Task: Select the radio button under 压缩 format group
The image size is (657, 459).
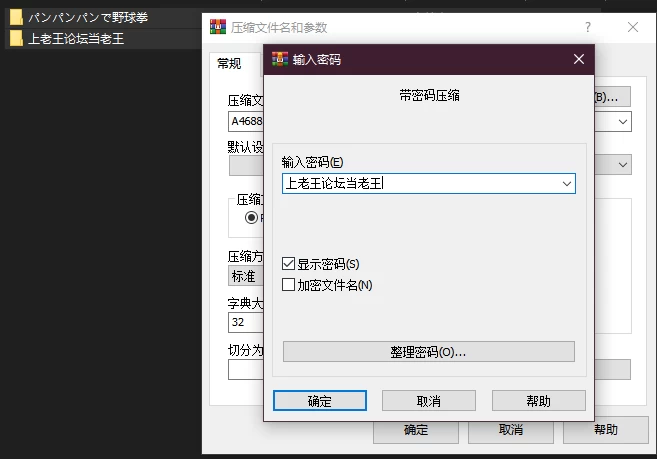Action: coord(251,218)
